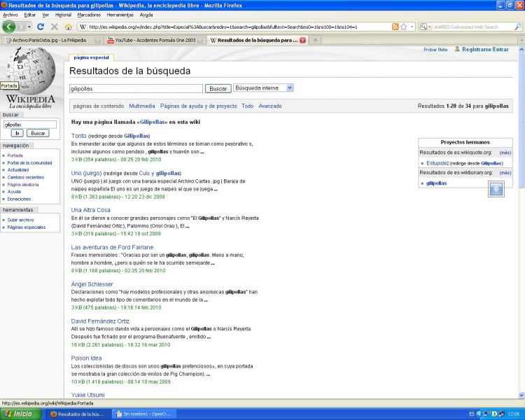The width and height of the screenshot is (525, 420).
Task: Open the Poison Idea result
Action: [86, 358]
